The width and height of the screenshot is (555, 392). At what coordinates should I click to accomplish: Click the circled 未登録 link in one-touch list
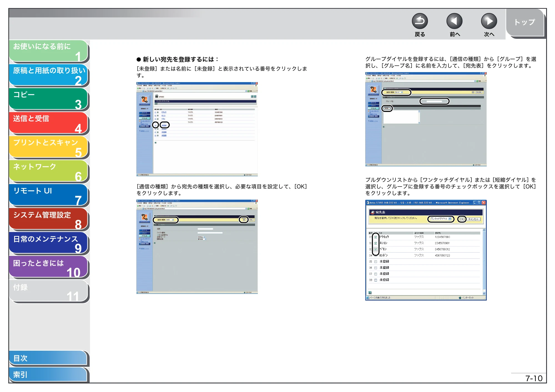click(x=164, y=125)
